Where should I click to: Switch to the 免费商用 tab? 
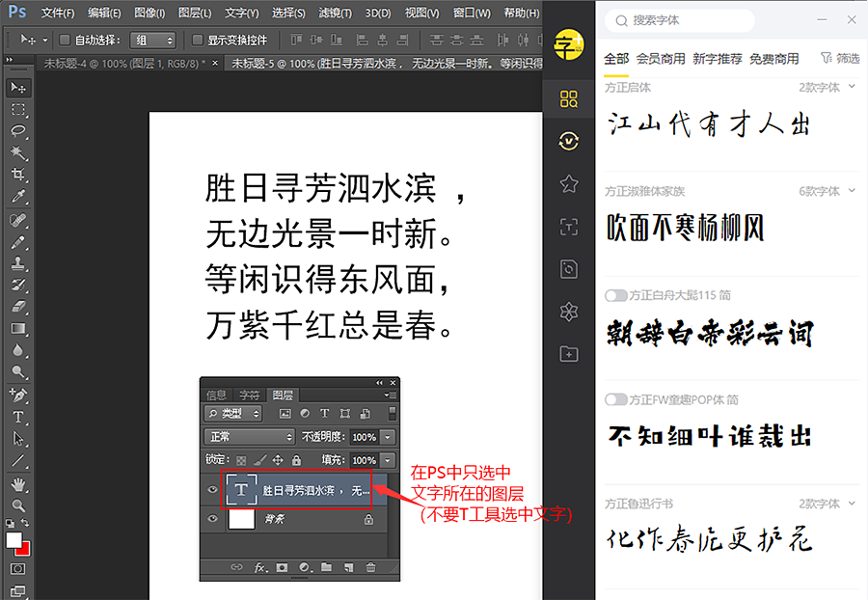tap(774, 59)
